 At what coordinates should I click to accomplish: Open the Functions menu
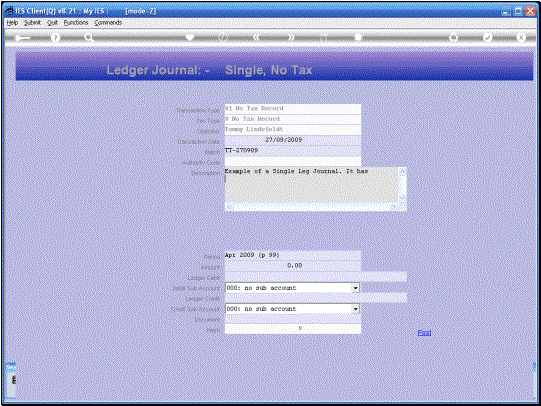76,22
